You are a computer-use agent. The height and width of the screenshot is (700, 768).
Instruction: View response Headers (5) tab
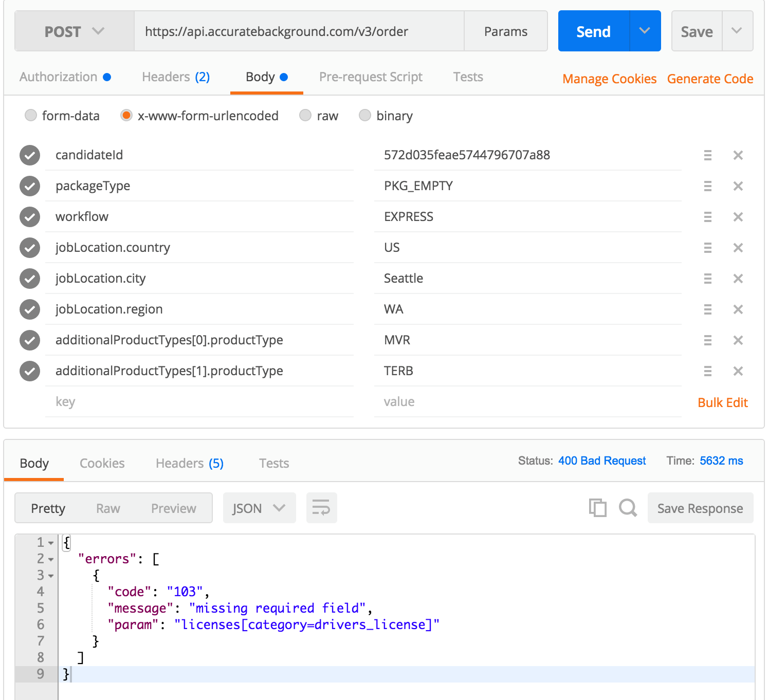pyautogui.click(x=190, y=463)
